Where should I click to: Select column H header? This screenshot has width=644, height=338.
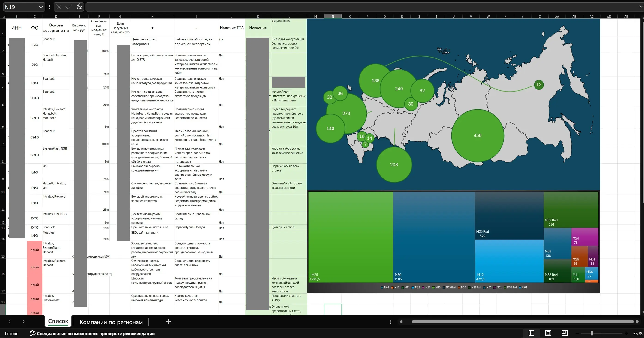coord(152,16)
